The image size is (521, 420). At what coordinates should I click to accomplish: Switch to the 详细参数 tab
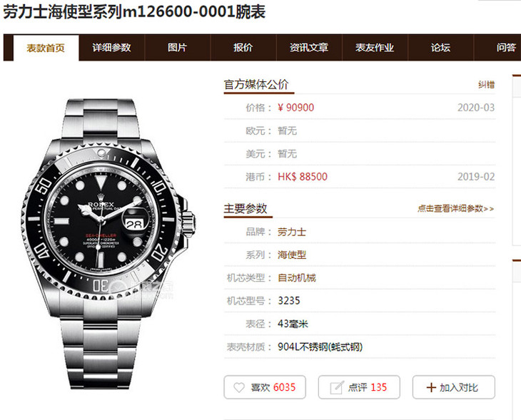[x=111, y=48]
